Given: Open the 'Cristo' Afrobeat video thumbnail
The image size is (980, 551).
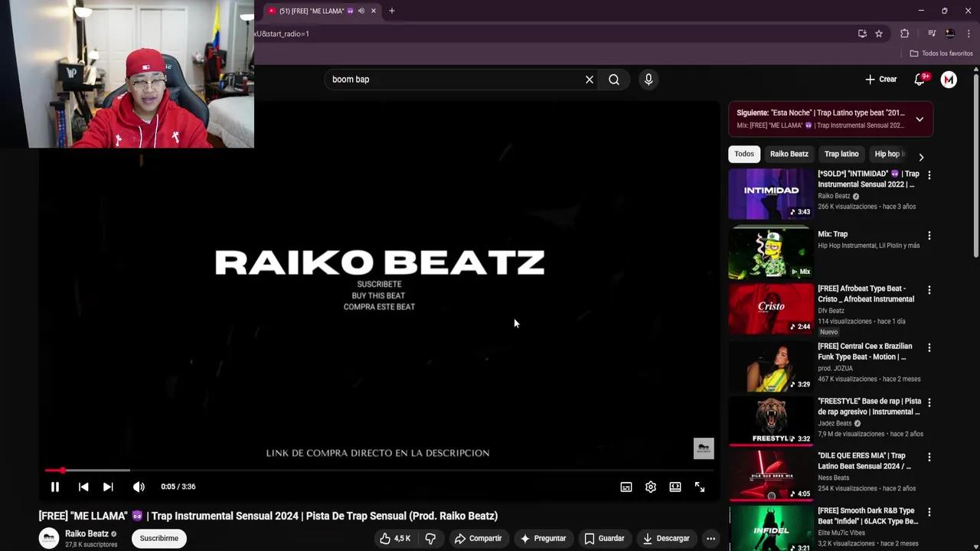Looking at the screenshot, I should (x=770, y=308).
